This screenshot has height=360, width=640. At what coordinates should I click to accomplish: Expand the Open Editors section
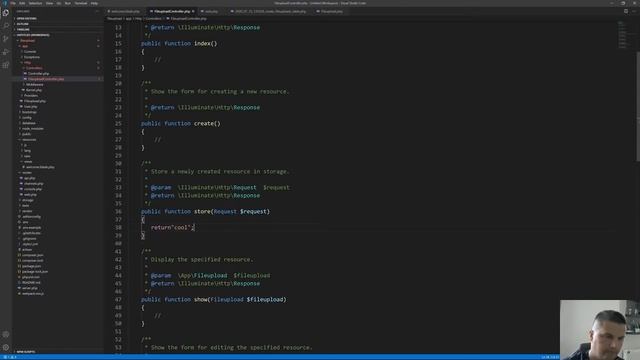(x=26, y=18)
